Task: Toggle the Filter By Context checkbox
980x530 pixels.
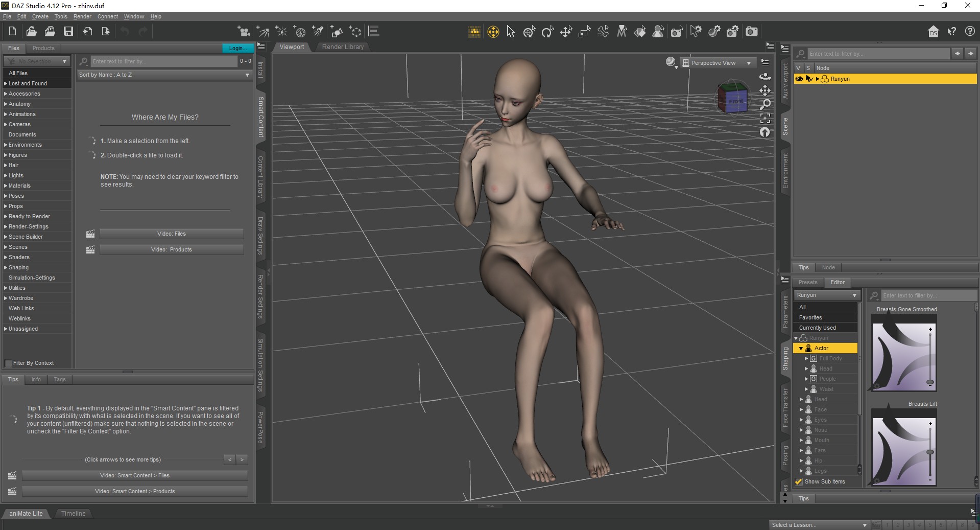Action: pyautogui.click(x=9, y=363)
